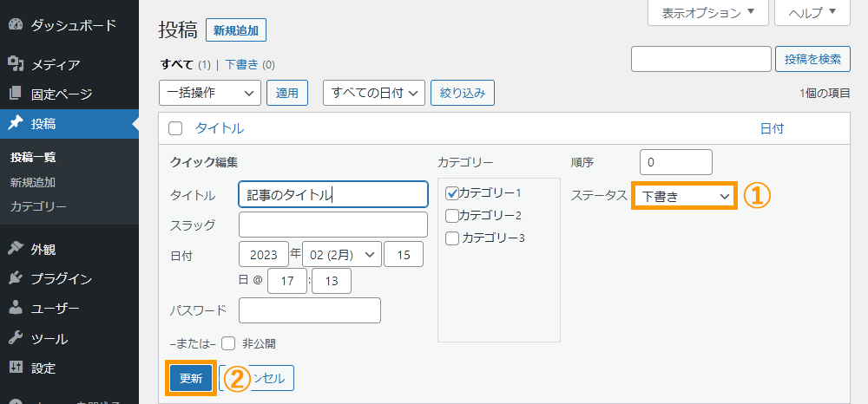Image resolution: width=868 pixels, height=404 pixels.
Task: Click the パスワード input field
Action: [310, 310]
